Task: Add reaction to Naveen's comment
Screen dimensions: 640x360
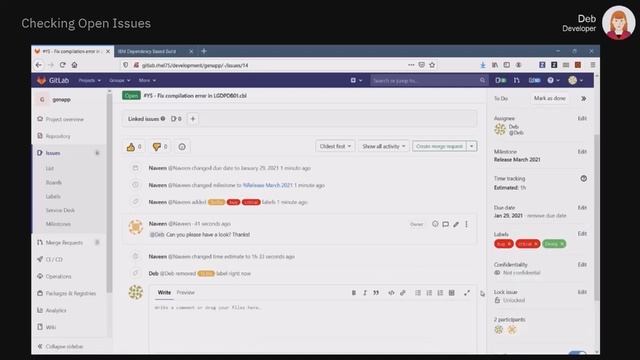Action: (x=435, y=224)
